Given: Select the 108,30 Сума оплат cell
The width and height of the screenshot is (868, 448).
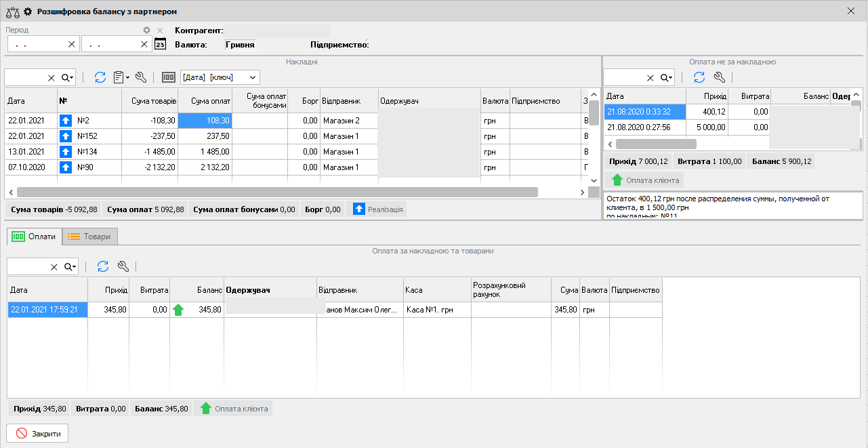Looking at the screenshot, I should coord(205,121).
